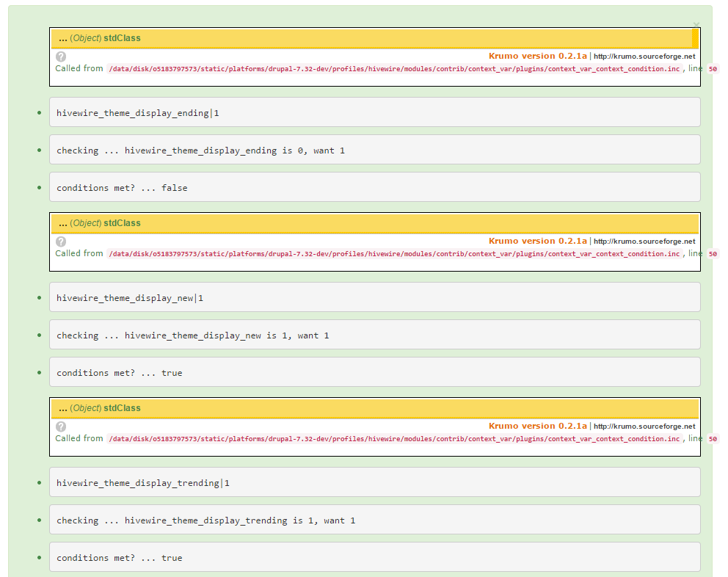This screenshot has height=577, width=728.
Task: Select the conditions met? ... false row
Action: (121, 187)
